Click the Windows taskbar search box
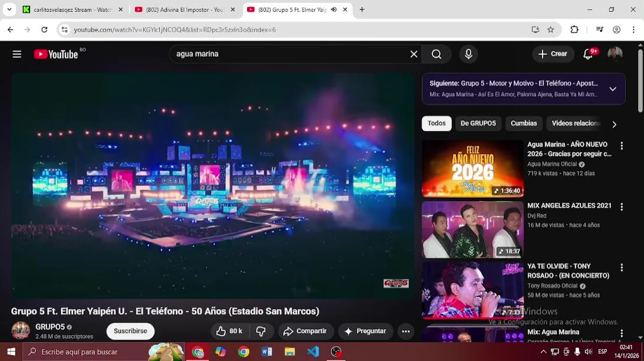The width and height of the screenshot is (644, 361). coord(103,352)
